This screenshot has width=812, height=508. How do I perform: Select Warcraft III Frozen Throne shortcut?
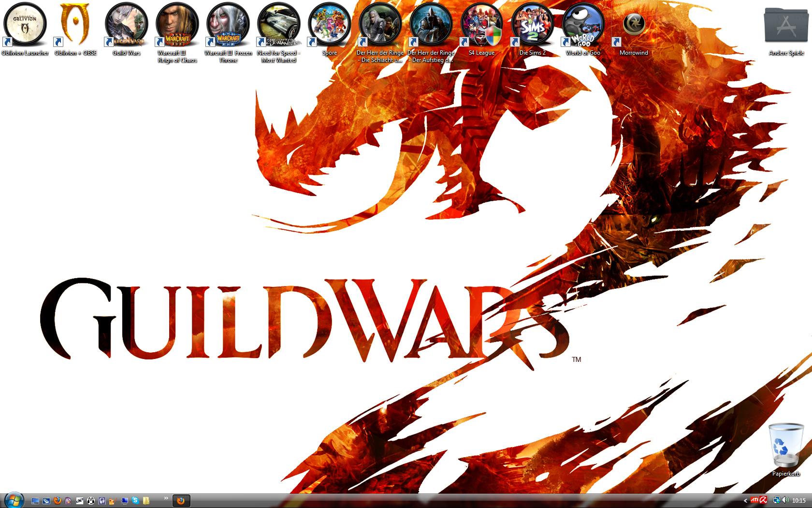228,24
